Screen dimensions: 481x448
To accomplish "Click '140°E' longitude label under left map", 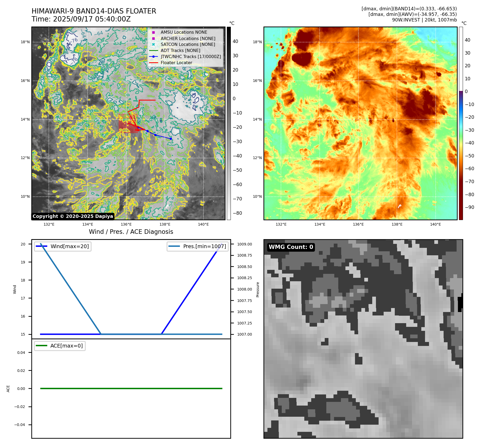I will click(203, 224).
